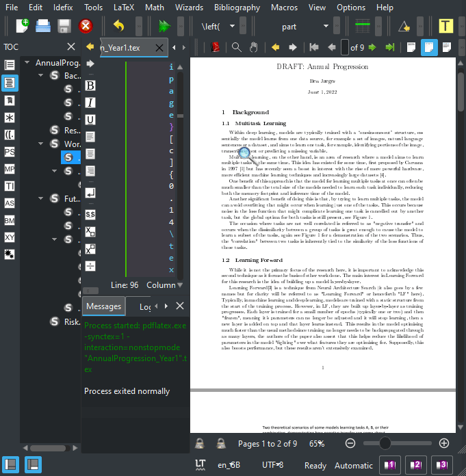Select the magnifier tool in the PDF viewer
466x476 pixels.
pos(237,47)
